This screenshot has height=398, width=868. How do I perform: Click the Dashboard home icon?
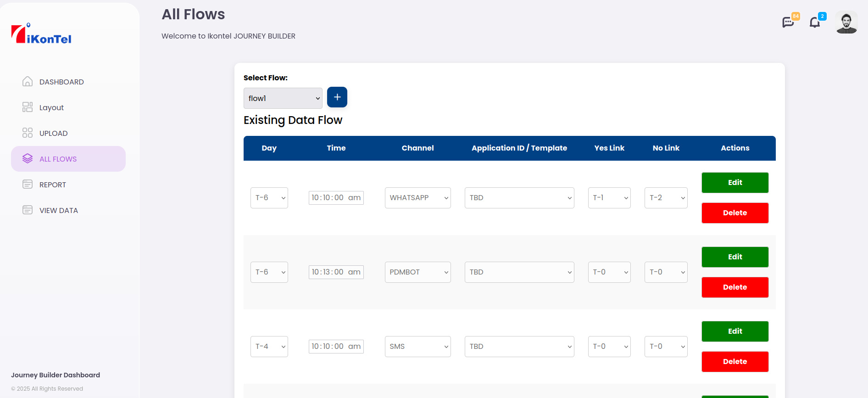point(28,82)
